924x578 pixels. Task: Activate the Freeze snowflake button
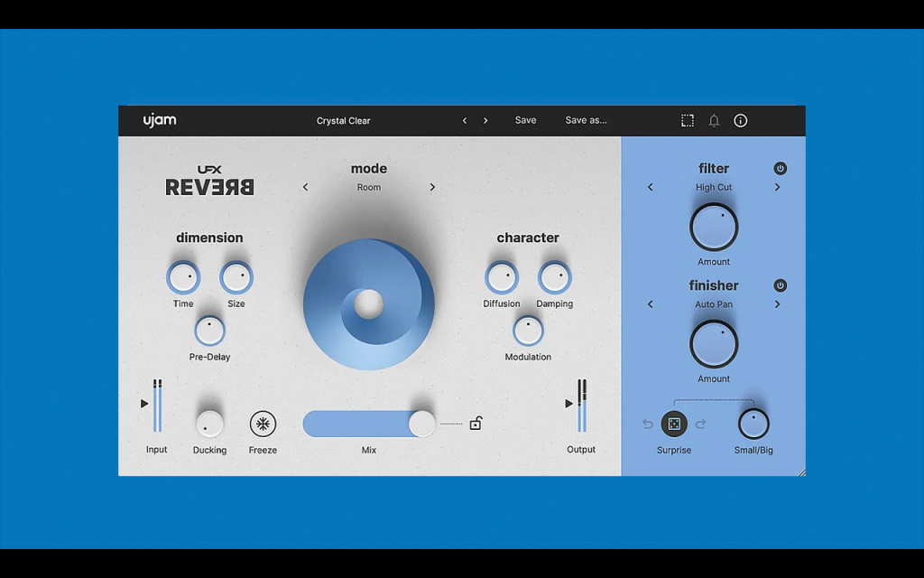pos(263,424)
